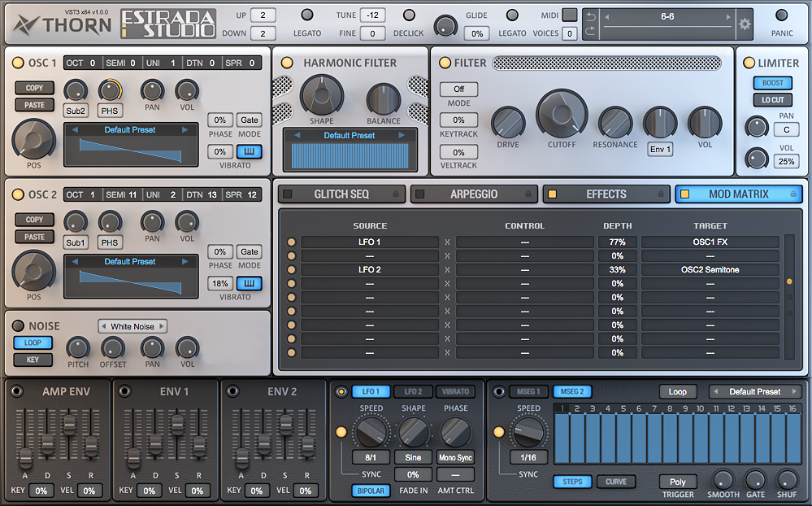Click the next noise type arrow

(162, 326)
